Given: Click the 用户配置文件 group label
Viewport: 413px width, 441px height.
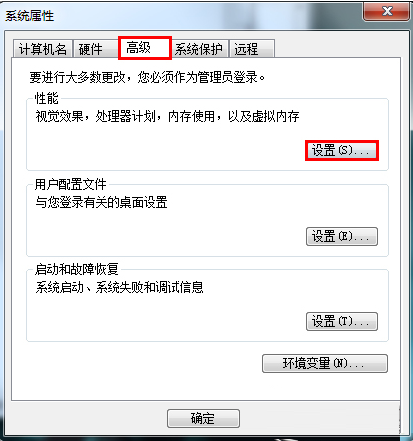Looking at the screenshot, I should point(71,184).
